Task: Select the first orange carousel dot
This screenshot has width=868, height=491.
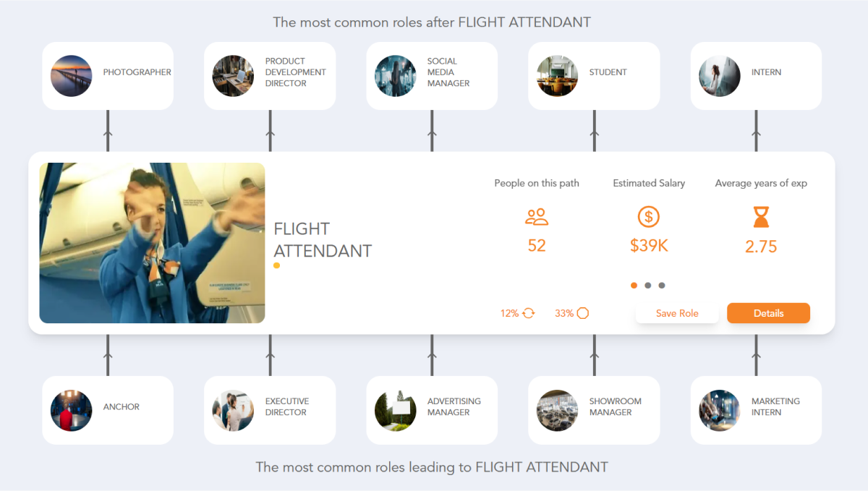Action: pyautogui.click(x=634, y=285)
